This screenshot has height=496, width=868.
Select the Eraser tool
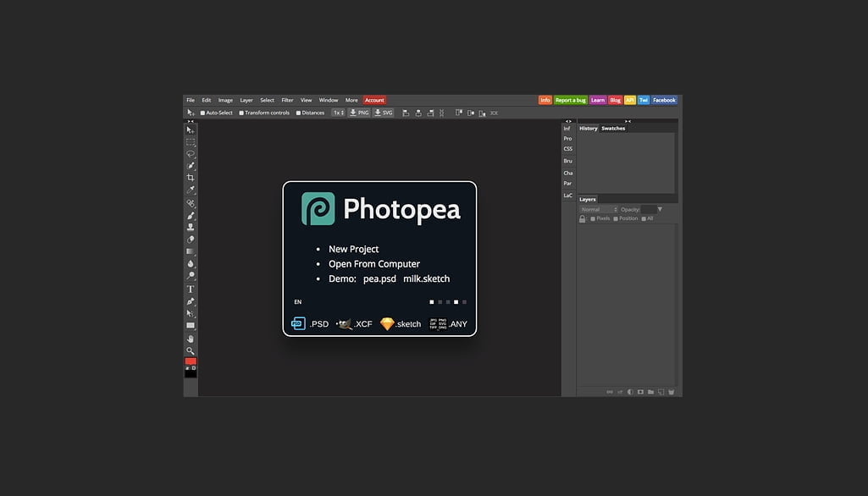191,240
